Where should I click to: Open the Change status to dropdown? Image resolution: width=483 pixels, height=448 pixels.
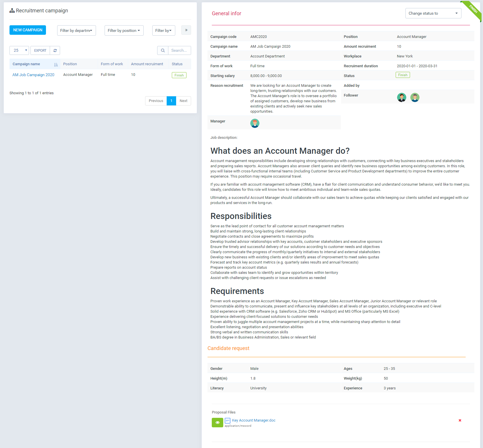(x=433, y=13)
